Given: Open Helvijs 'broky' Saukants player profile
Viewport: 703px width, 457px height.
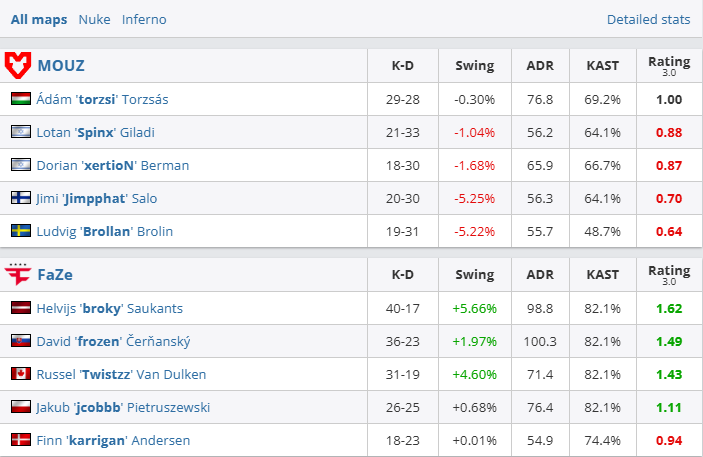Looking at the screenshot, I should point(110,308).
